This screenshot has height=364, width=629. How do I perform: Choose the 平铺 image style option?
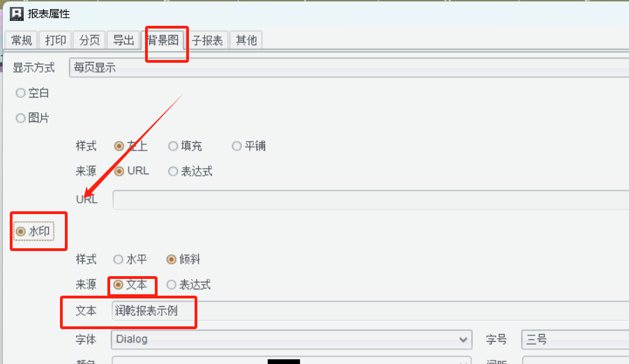[249, 146]
